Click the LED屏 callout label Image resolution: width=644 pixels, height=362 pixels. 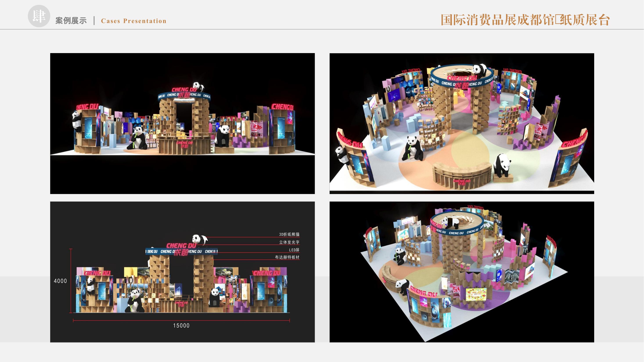tap(294, 250)
